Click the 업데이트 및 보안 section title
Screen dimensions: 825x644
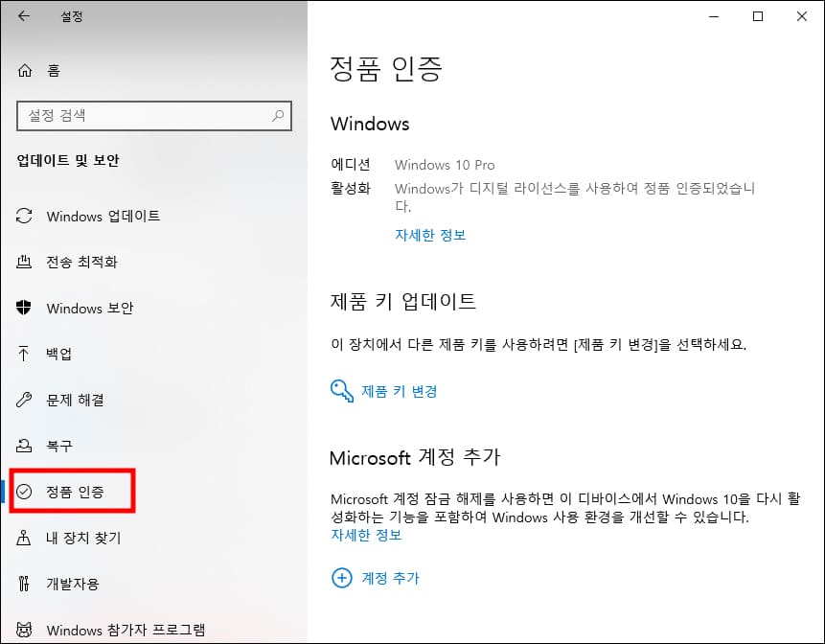tap(68, 160)
